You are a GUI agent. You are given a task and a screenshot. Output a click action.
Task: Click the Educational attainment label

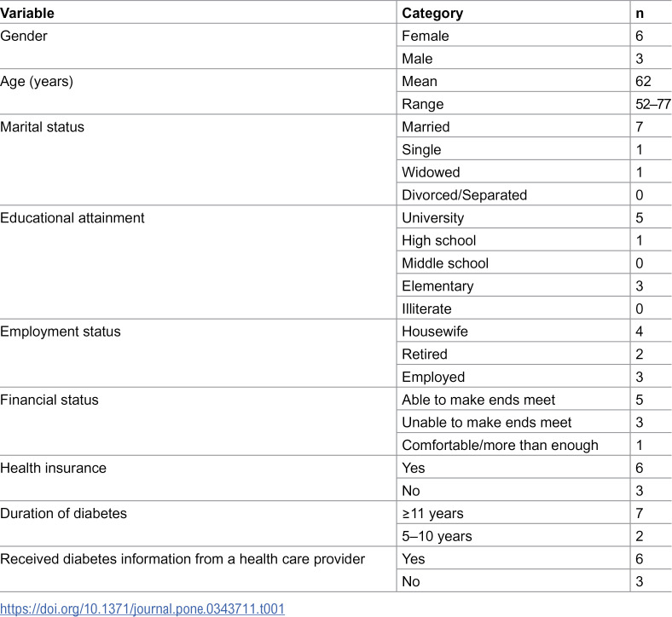(x=72, y=217)
